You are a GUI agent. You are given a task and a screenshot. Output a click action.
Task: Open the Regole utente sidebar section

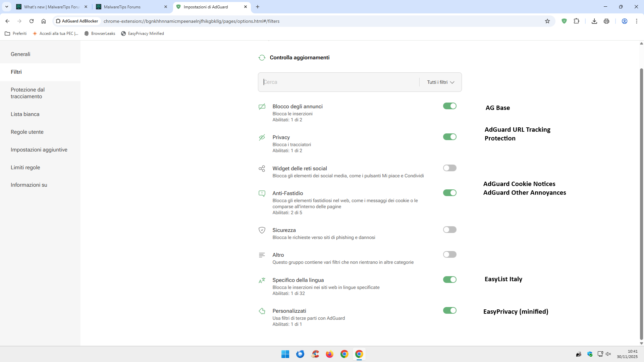click(27, 132)
